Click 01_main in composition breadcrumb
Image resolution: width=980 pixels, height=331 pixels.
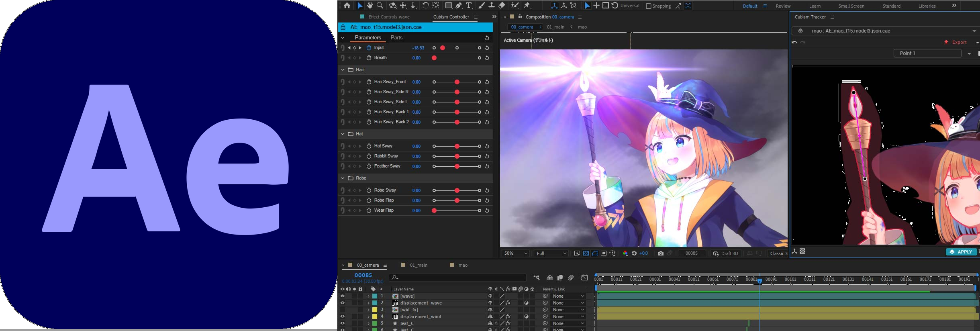[x=555, y=27]
